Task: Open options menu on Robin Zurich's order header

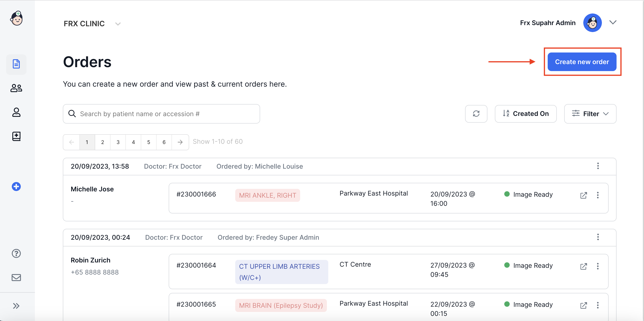Action: [598, 237]
